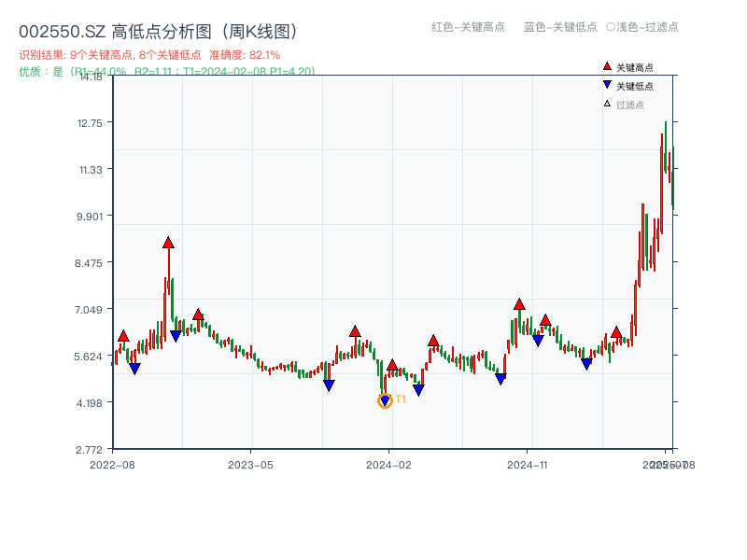Click the 蓝色-关键低点 header text
This screenshot has width=747, height=560.
560,27
